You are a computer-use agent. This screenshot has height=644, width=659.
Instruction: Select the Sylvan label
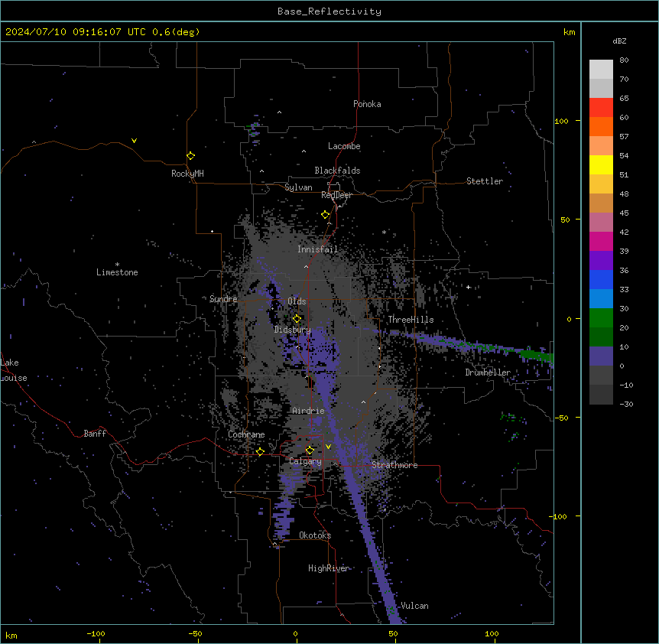click(x=298, y=187)
